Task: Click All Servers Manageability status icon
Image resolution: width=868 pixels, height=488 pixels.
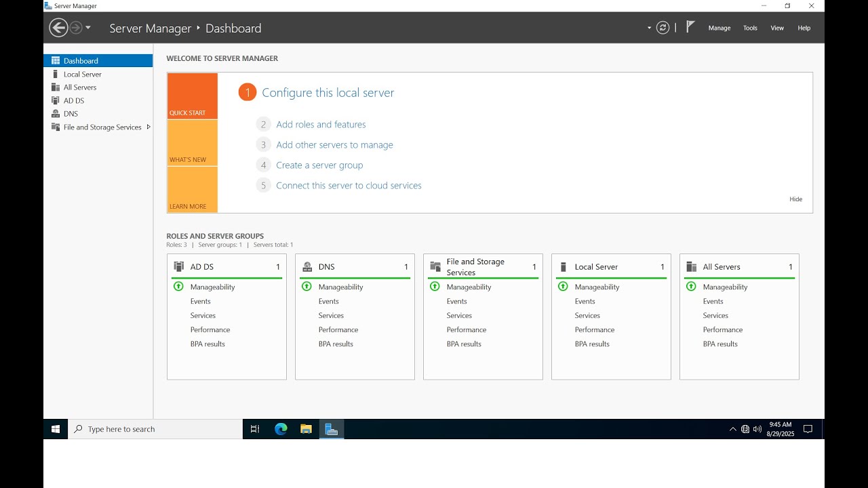Action: [691, 287]
